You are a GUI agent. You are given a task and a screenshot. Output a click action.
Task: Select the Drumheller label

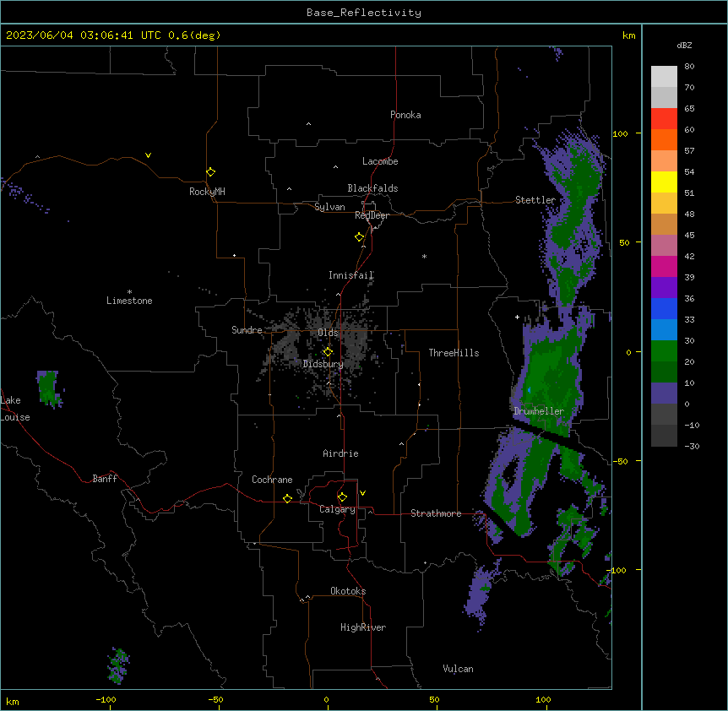(x=539, y=411)
